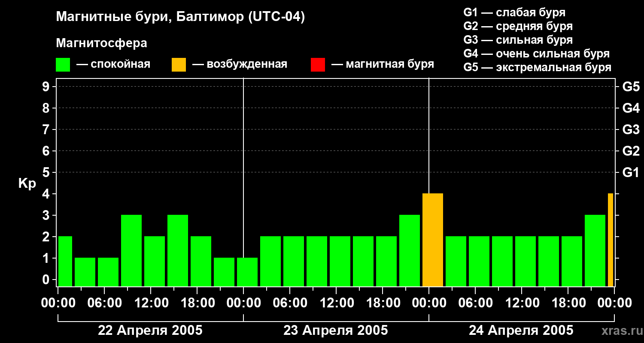Click the Kp 3 bar starting 09:00 on 22 April

(131, 251)
